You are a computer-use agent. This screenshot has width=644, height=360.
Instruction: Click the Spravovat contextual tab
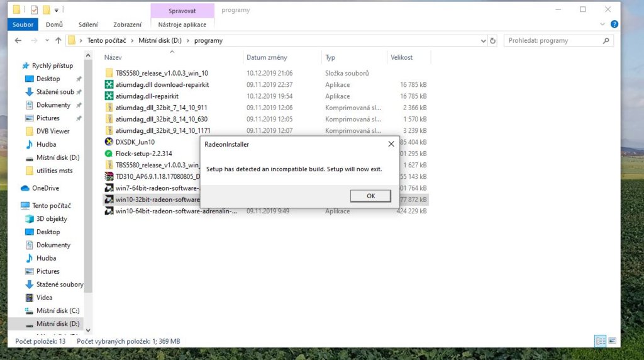point(182,11)
